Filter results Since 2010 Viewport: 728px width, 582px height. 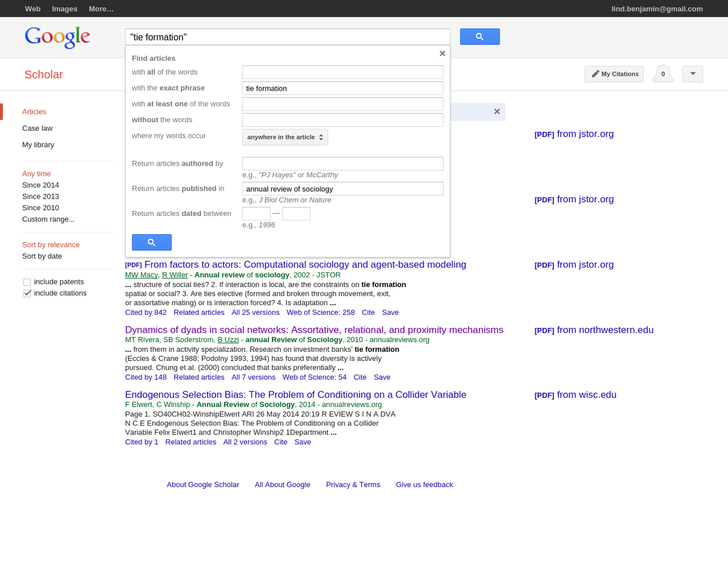pos(40,208)
